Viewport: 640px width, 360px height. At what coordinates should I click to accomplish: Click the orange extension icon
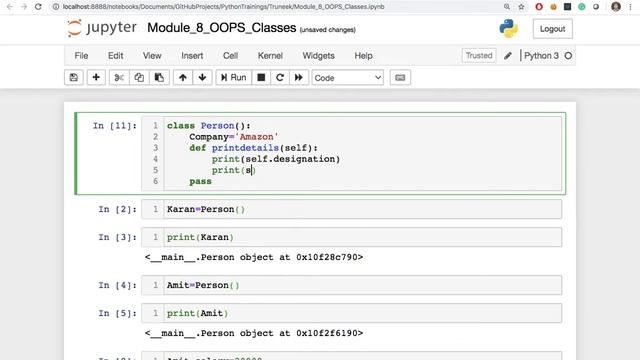[x=553, y=7]
